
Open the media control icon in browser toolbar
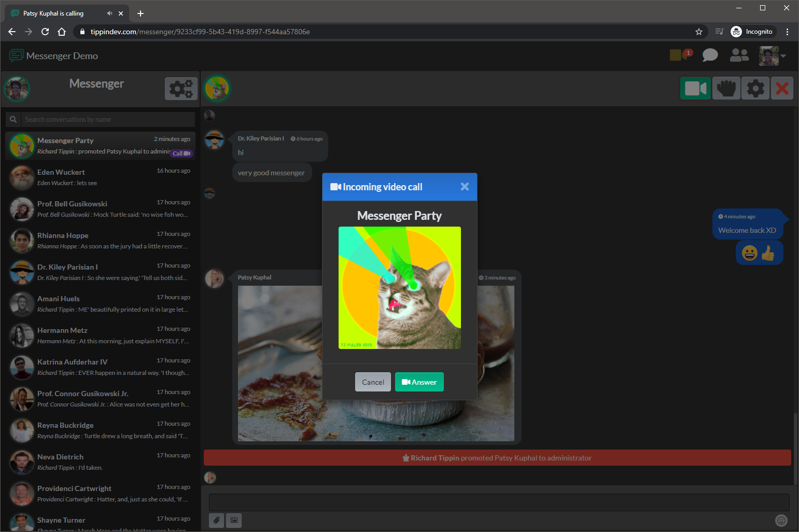click(719, 32)
